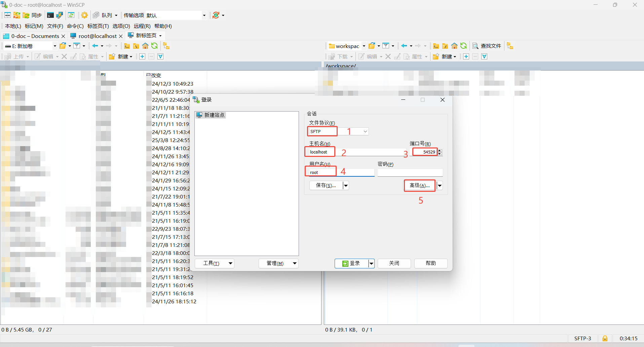This screenshot has height=347, width=644.
Task: Refresh the remote workspace directory panel
Action: (463, 46)
